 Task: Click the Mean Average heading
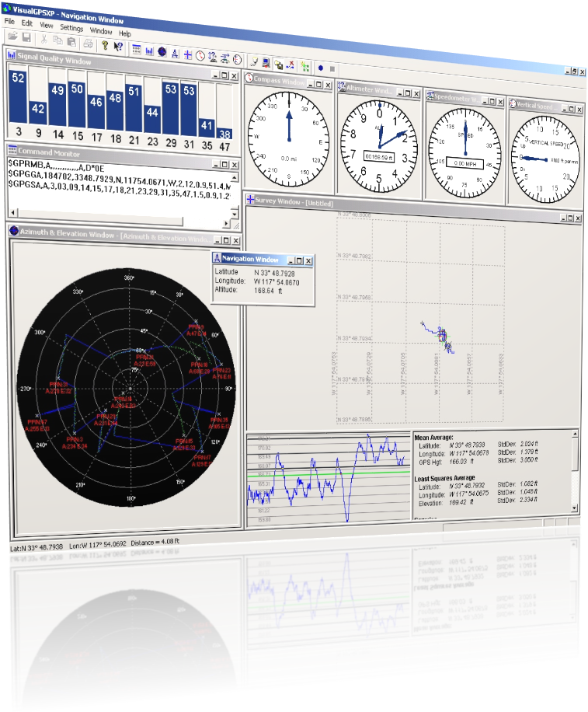[x=433, y=438]
